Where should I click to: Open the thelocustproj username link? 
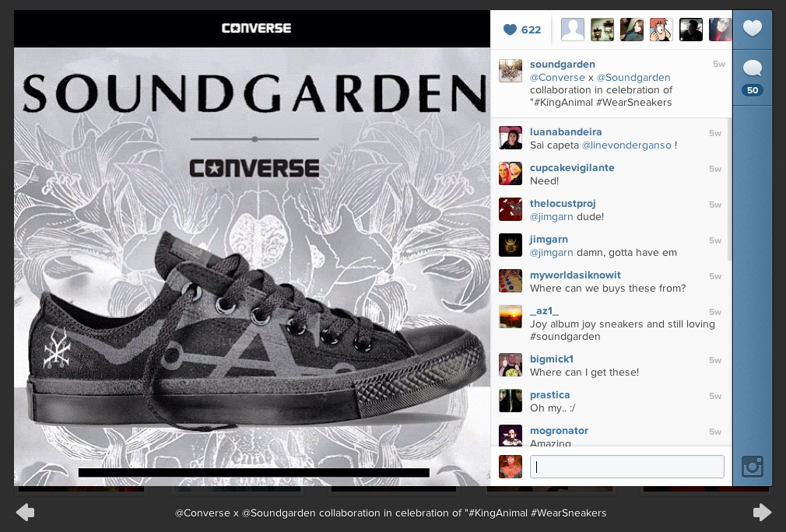563,203
